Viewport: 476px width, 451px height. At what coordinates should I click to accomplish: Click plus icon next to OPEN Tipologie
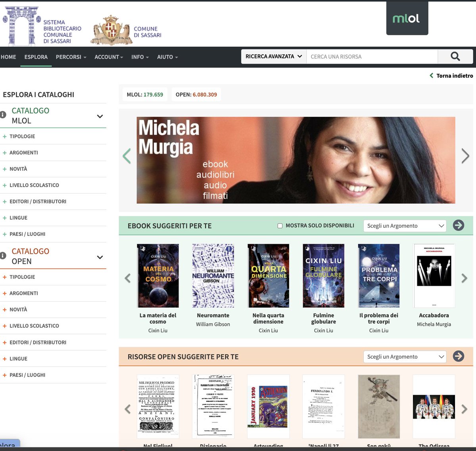tap(5, 277)
